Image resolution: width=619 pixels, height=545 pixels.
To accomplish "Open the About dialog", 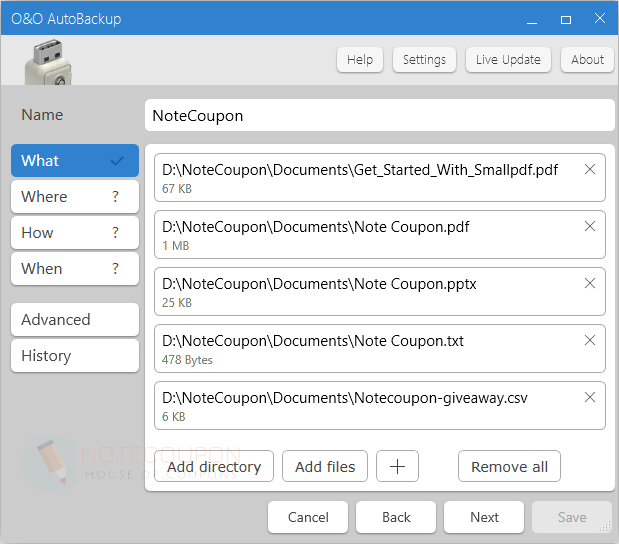I will tap(587, 60).
